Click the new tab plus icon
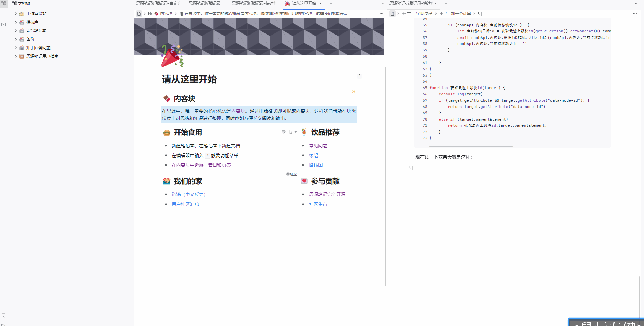The width and height of the screenshot is (644, 326). [331, 3]
